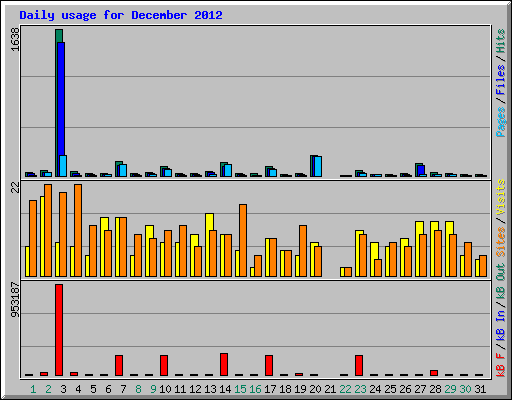Click day 14 on the date axis
The height and width of the screenshot is (400, 512).
tap(225, 389)
